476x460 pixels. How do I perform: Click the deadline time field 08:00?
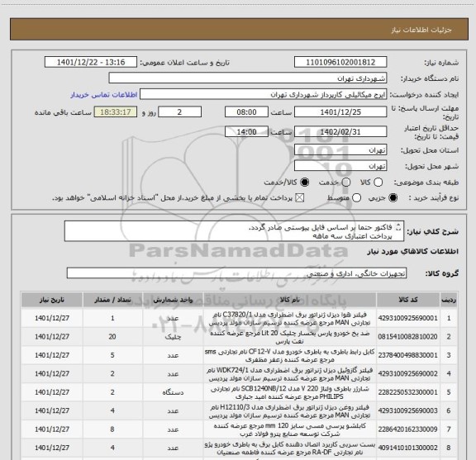pyautogui.click(x=246, y=112)
